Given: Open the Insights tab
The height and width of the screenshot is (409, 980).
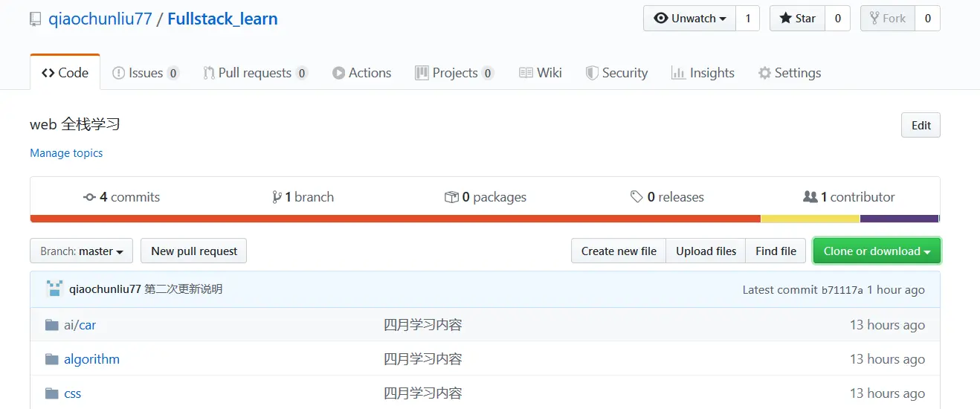Looking at the screenshot, I should [703, 73].
